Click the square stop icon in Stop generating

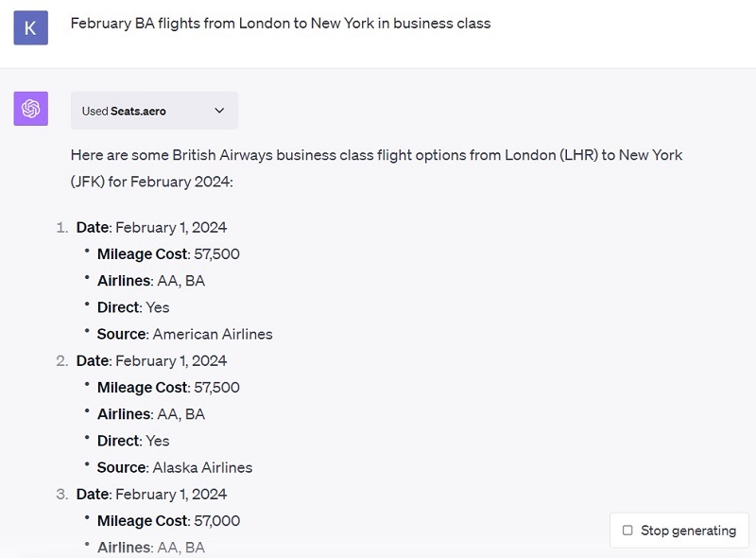(x=627, y=531)
